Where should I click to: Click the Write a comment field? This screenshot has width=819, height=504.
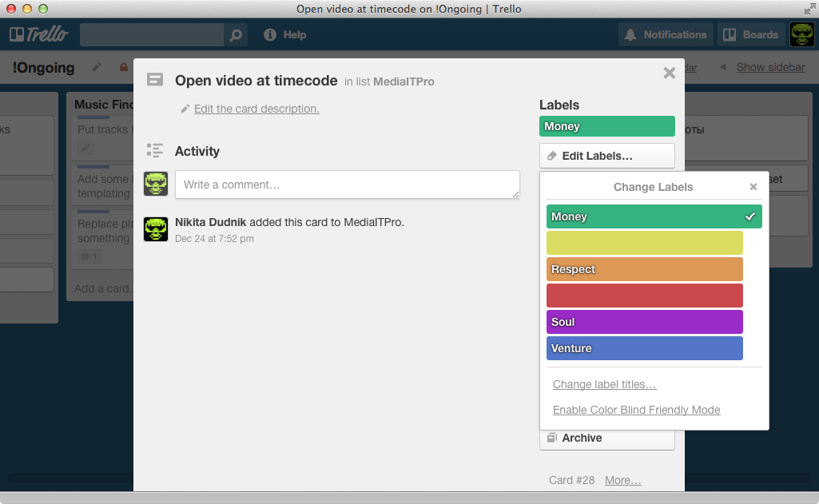coord(347,185)
